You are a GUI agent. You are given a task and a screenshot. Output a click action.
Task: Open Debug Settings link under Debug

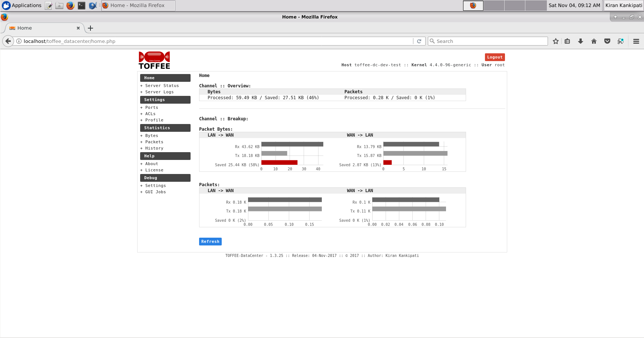point(156,185)
